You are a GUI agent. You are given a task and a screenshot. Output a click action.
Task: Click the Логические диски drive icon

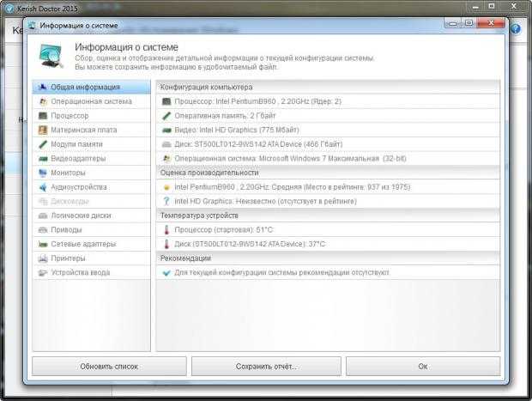[x=43, y=216]
